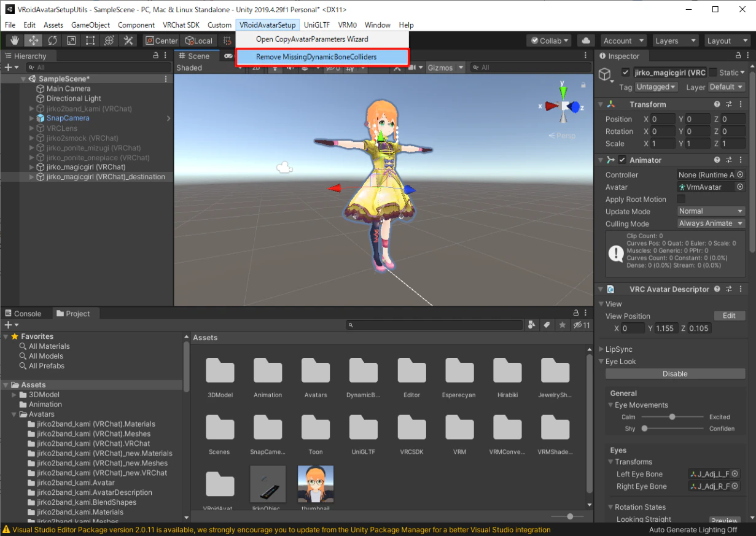
Task: Search by label in the Project panel
Action: 547,325
